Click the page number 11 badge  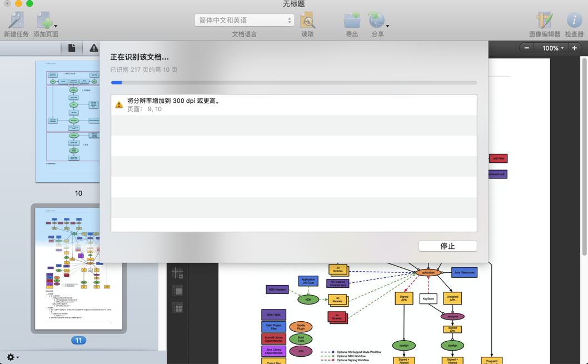[x=78, y=341]
